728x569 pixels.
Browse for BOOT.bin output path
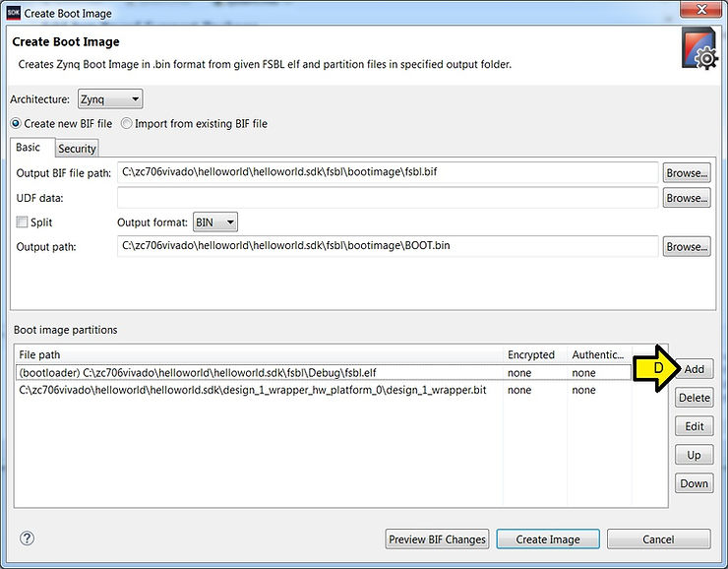(x=686, y=247)
